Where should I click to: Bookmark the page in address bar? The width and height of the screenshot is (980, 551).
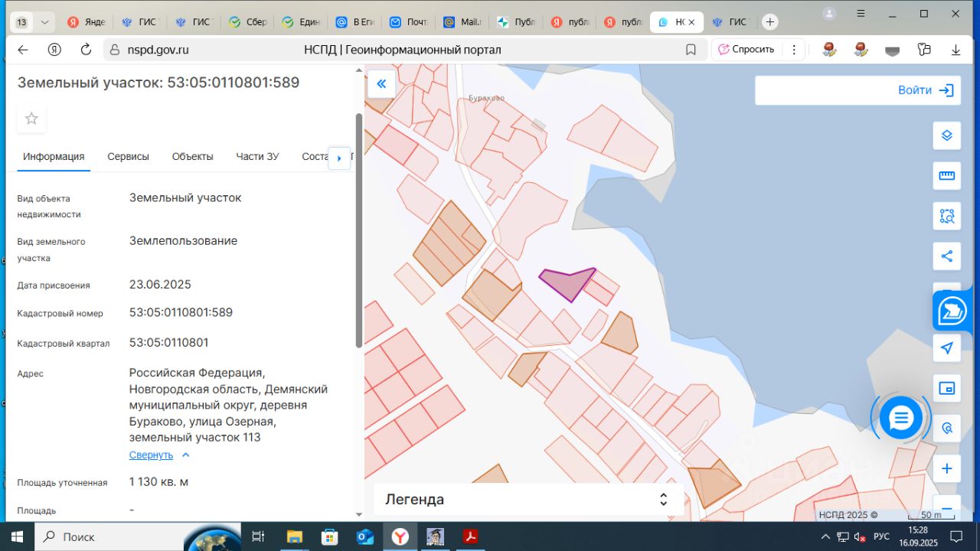tap(691, 50)
